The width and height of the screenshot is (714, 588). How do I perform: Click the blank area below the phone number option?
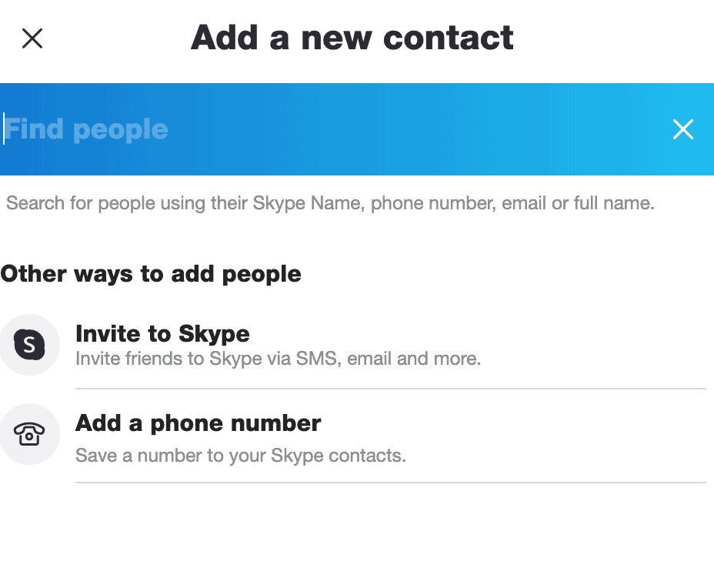[357, 539]
